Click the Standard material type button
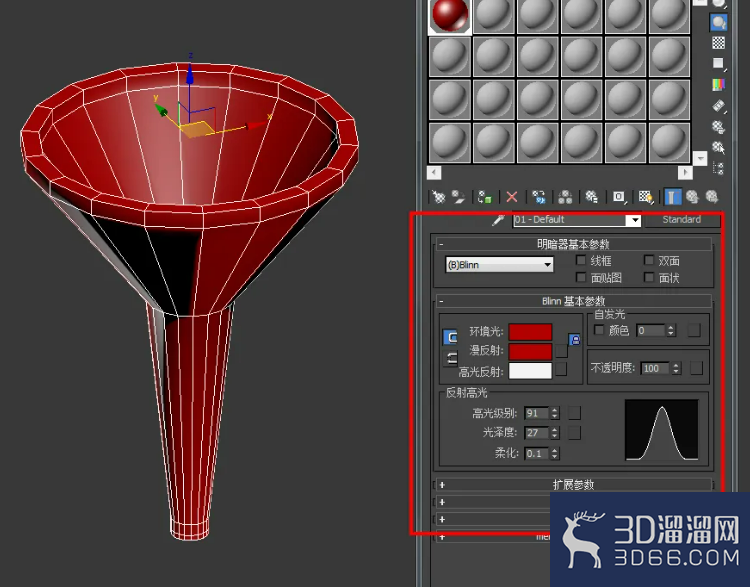The width and height of the screenshot is (750, 587). pos(682,220)
